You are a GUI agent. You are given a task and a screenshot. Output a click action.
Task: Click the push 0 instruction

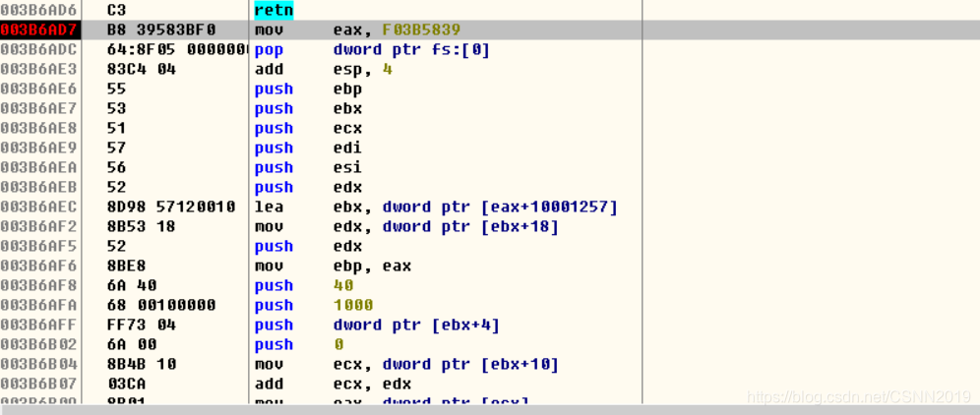[x=299, y=345]
